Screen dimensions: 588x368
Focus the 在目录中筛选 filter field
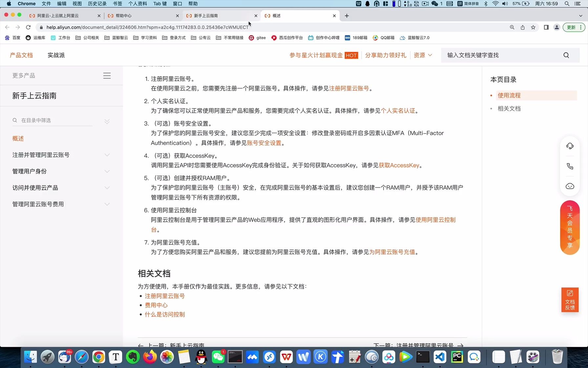click(x=52, y=120)
